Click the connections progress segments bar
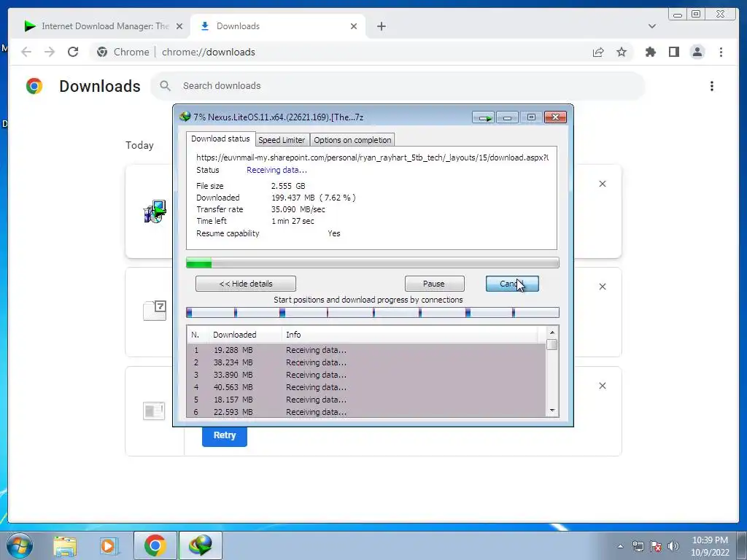This screenshot has width=747, height=560. (373, 312)
